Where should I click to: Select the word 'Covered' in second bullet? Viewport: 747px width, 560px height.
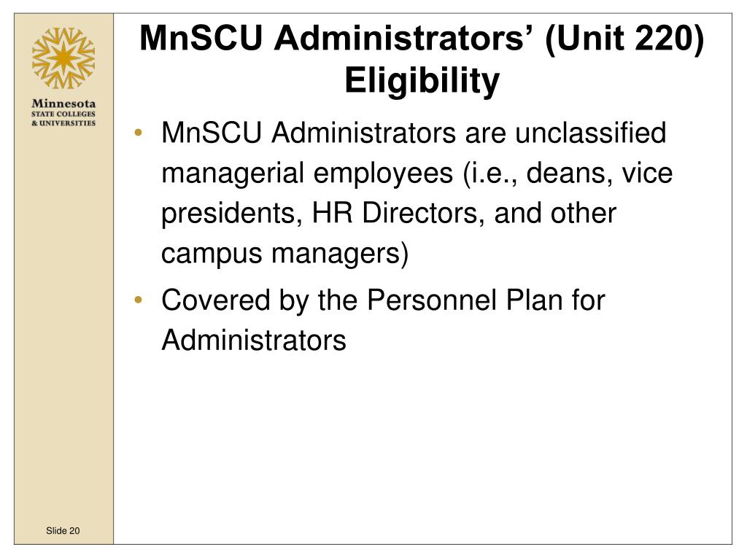click(x=216, y=300)
